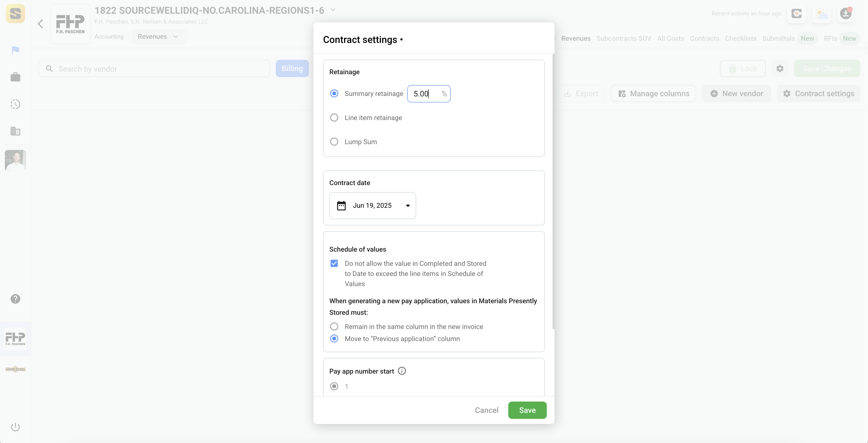Cancel the Contract settings dialog
Screen dimensions: 868x443
(x=486, y=410)
